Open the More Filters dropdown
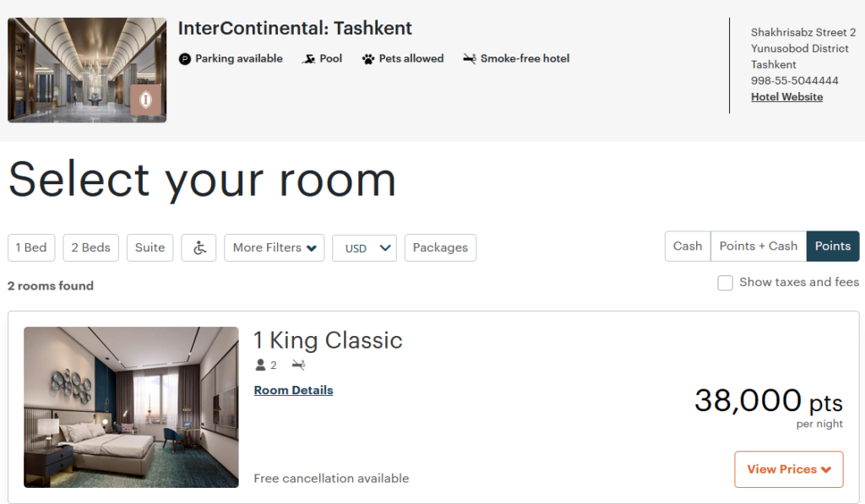Screen dimensions: 865x504 tap(274, 247)
